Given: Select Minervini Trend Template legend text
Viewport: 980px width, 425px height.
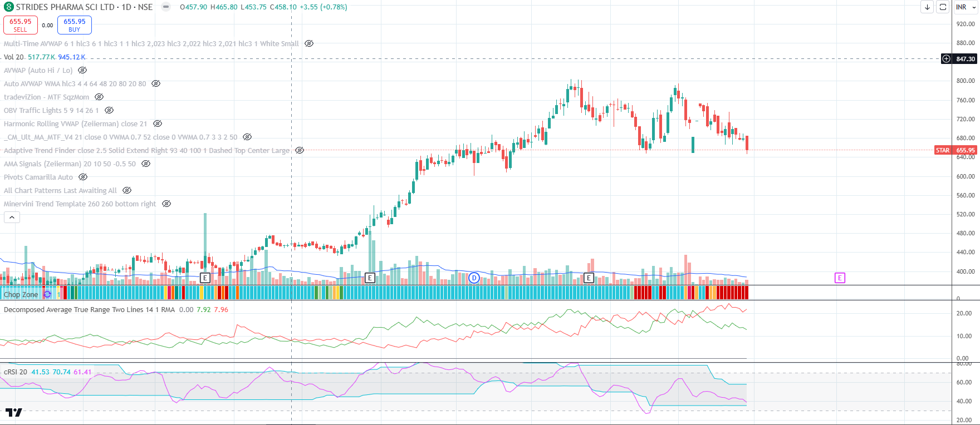Looking at the screenshot, I should pos(80,204).
